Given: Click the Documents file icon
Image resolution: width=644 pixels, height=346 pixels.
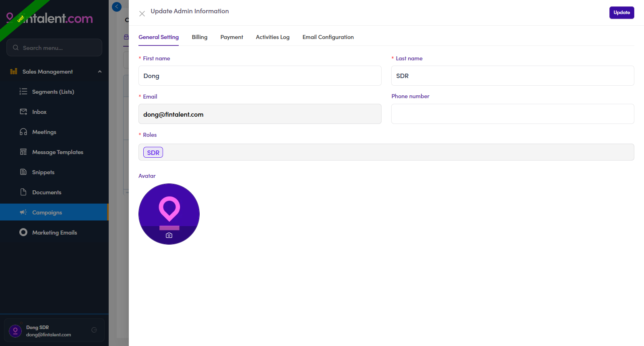Looking at the screenshot, I should tap(23, 192).
